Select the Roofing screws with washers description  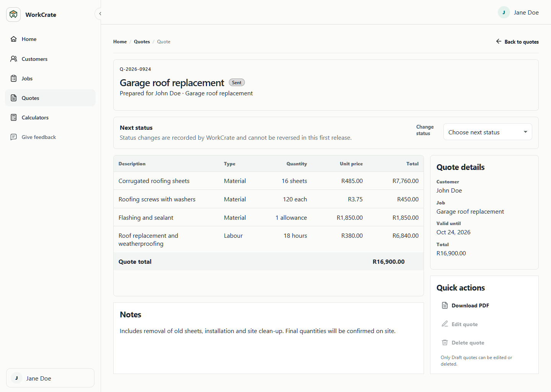pyautogui.click(x=157, y=199)
